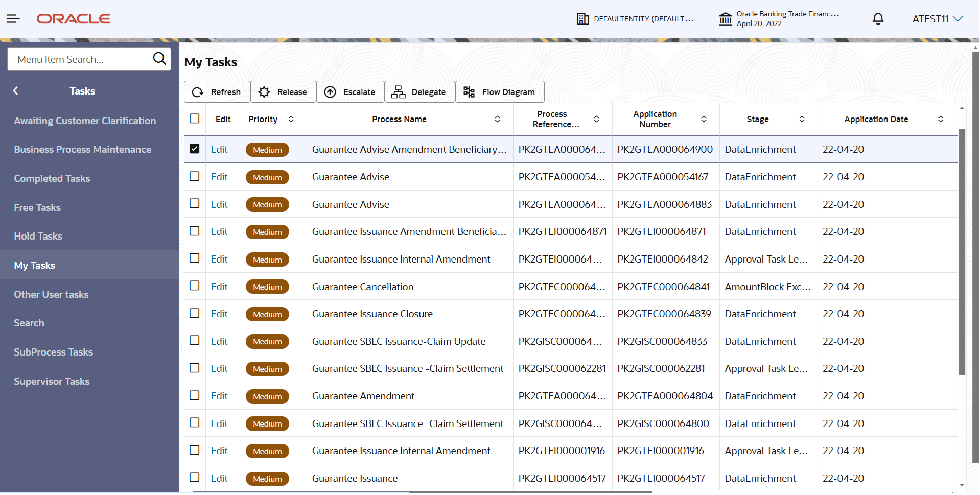Open Completed Tasks from sidebar

pyautogui.click(x=52, y=178)
